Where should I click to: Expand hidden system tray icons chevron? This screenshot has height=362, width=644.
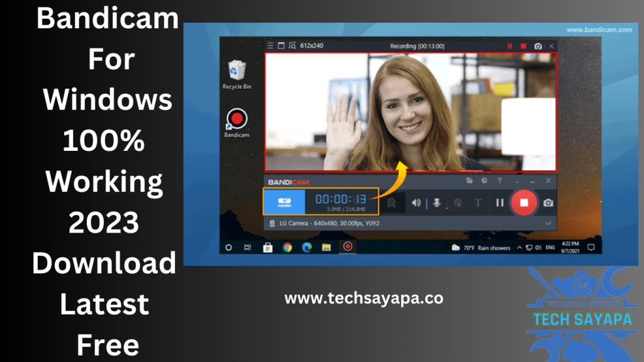(519, 248)
